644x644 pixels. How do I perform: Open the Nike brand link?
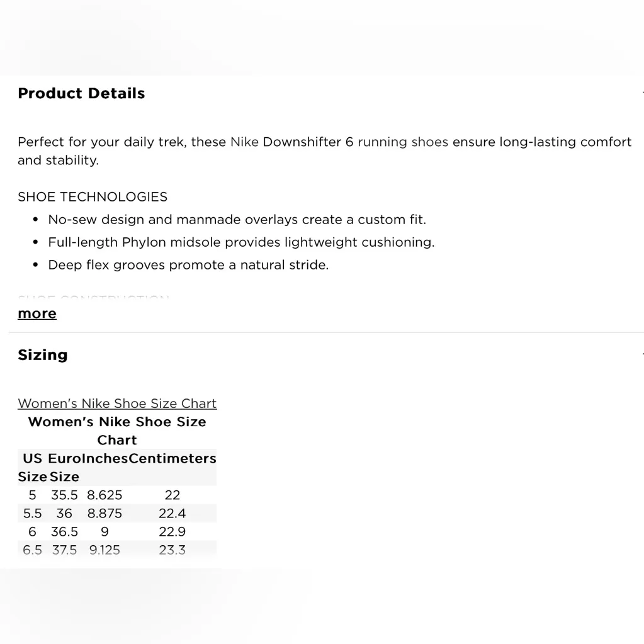click(x=244, y=142)
